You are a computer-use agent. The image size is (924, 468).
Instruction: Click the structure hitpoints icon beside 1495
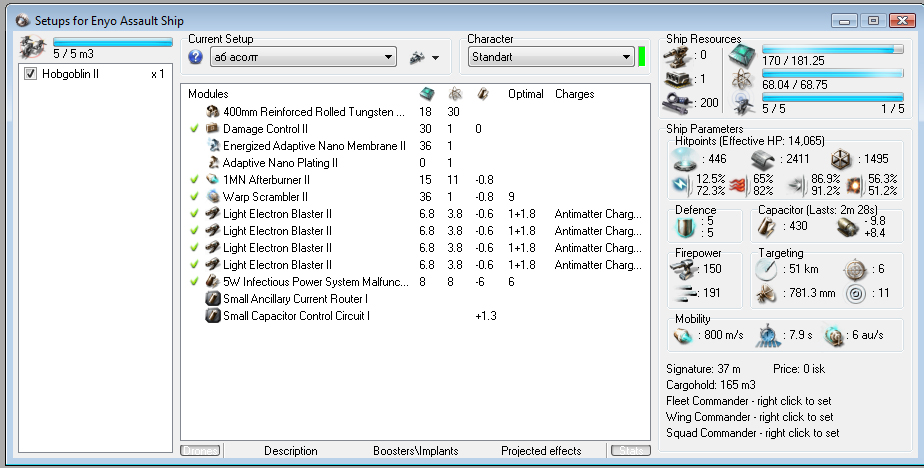(842, 159)
